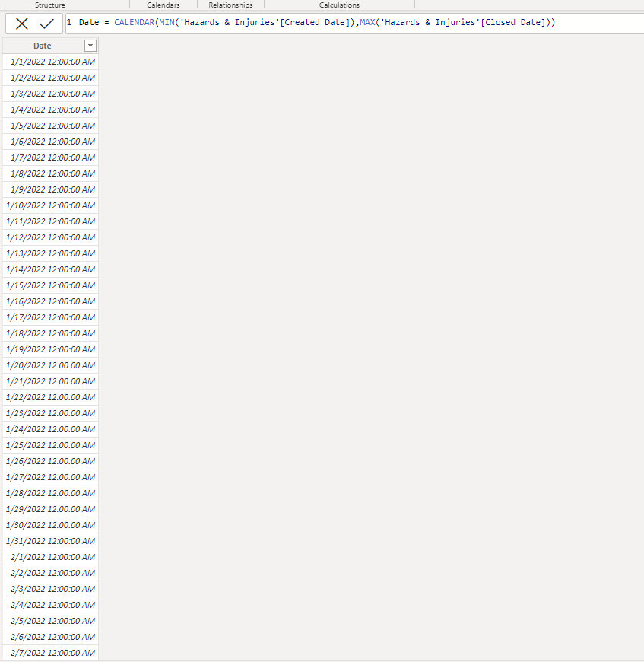Select the cell 1/27/2022 12:00:00 AM
This screenshot has width=644, height=662.
tap(50, 477)
